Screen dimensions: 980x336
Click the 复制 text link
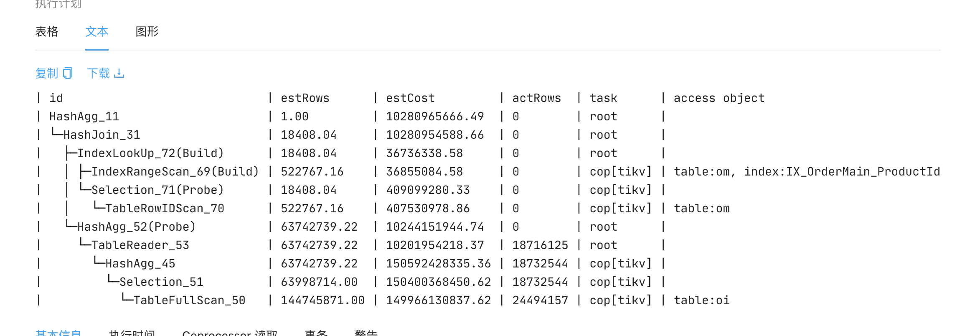click(46, 74)
